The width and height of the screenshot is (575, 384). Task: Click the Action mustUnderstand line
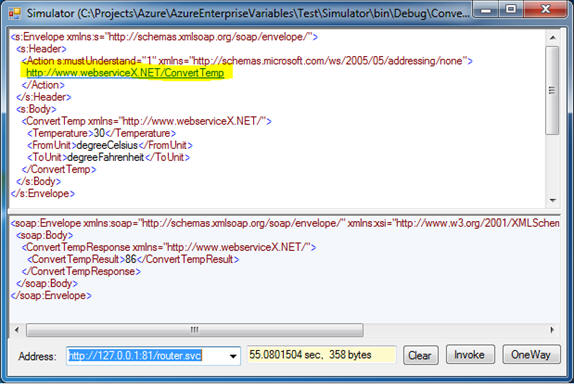point(247,61)
